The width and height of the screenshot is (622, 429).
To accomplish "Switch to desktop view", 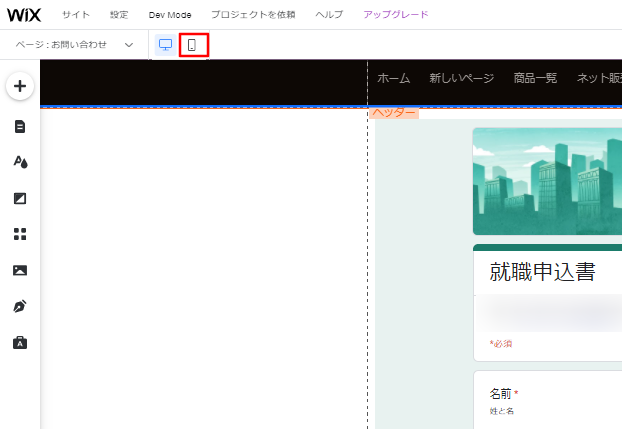I will click(x=166, y=45).
